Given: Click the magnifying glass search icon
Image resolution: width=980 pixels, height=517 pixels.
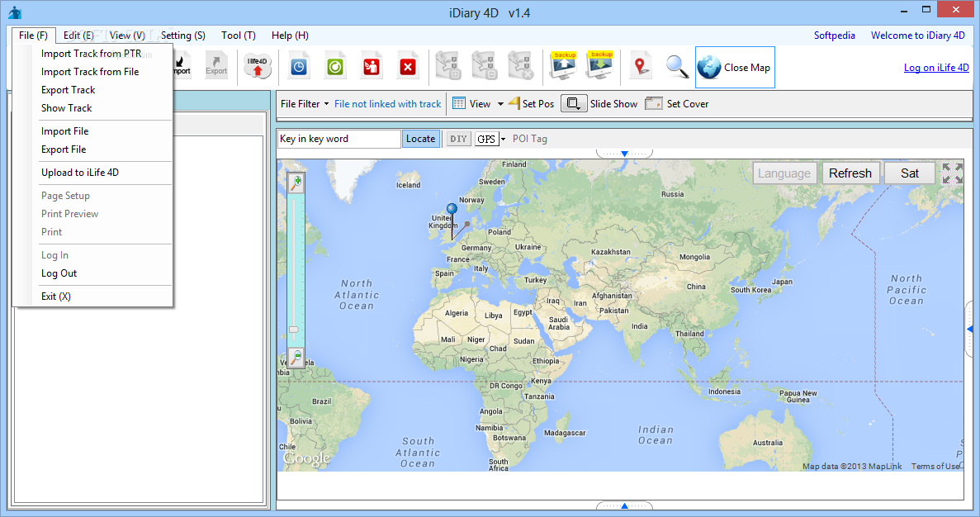Looking at the screenshot, I should tap(677, 65).
